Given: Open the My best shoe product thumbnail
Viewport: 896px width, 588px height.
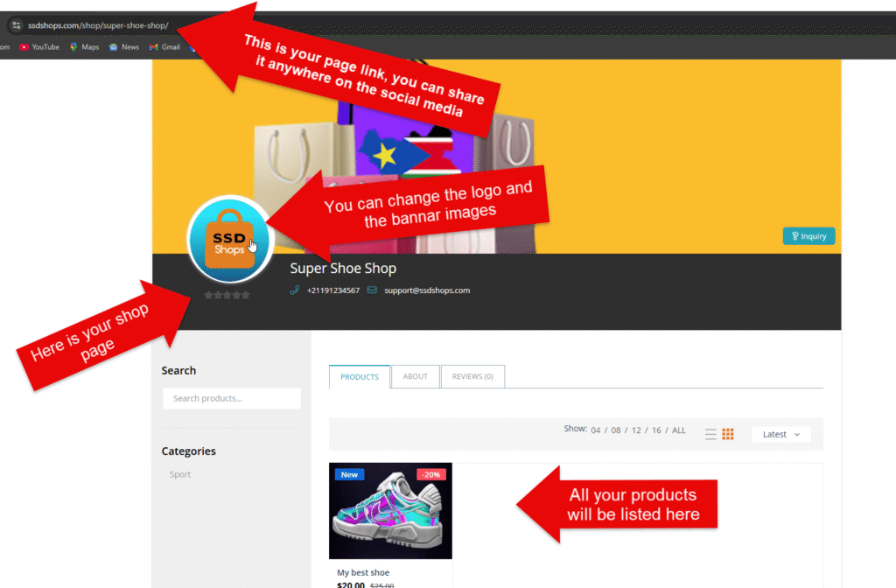Looking at the screenshot, I should point(390,511).
